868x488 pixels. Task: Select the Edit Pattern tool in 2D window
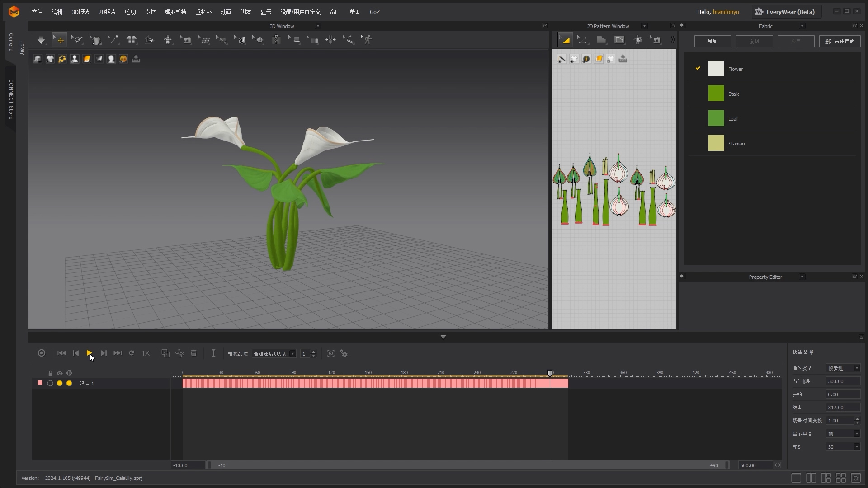click(583, 39)
